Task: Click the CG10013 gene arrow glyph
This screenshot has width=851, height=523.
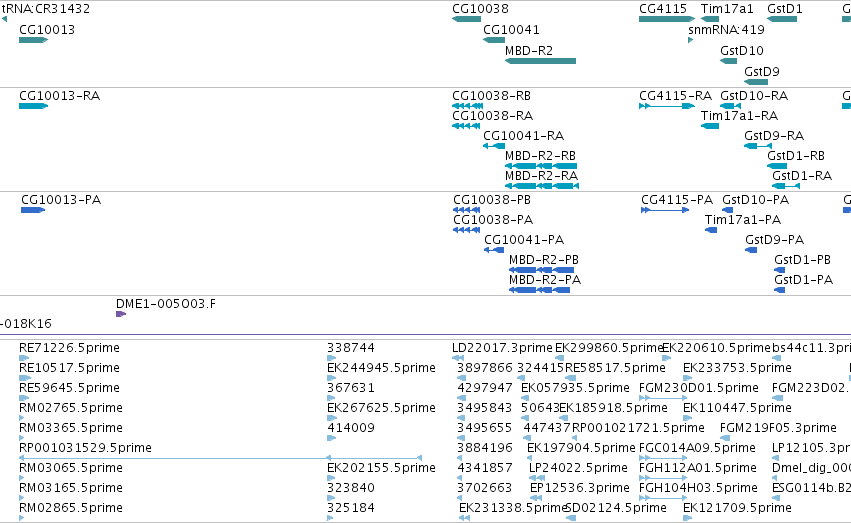Action: coord(34,40)
